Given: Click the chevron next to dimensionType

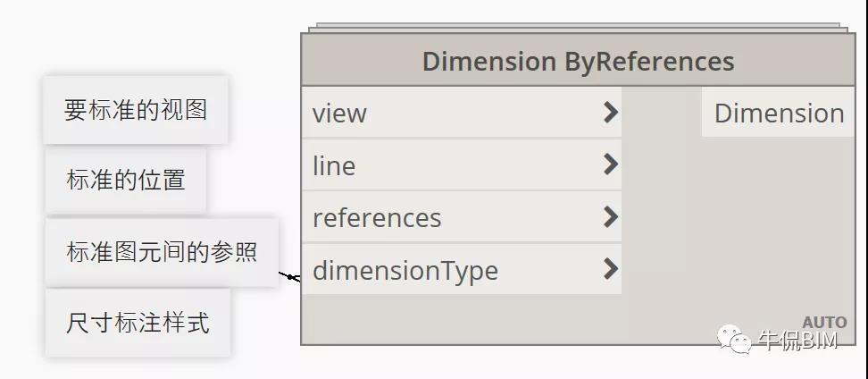Looking at the screenshot, I should click(x=611, y=269).
